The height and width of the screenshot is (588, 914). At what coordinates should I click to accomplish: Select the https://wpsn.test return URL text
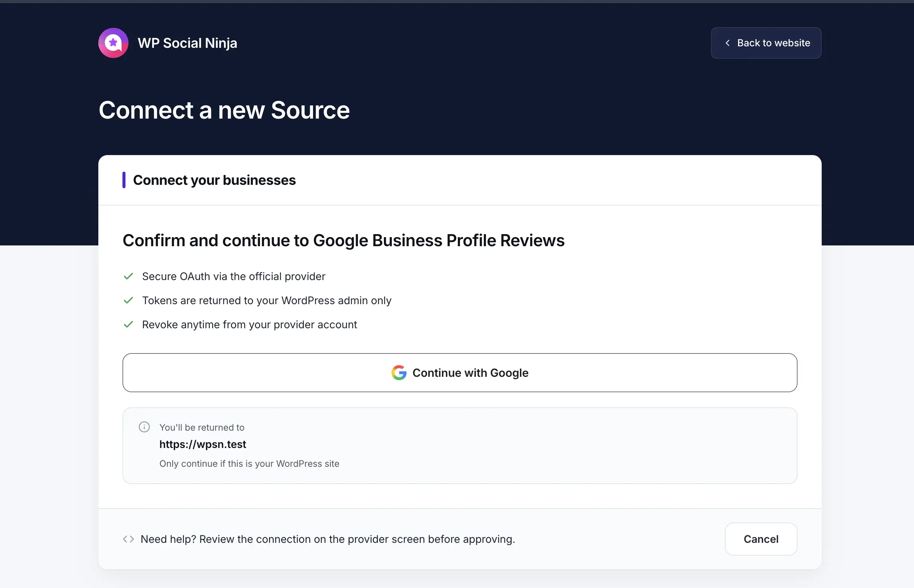pyautogui.click(x=203, y=444)
